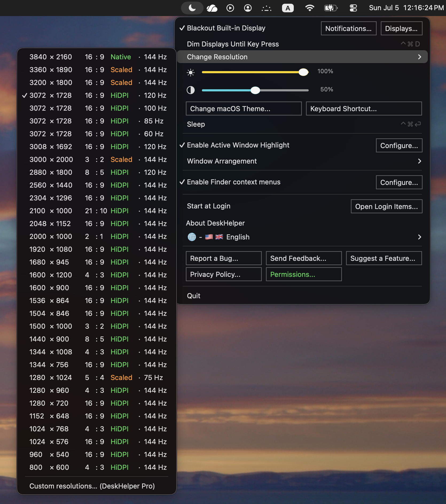
Task: Click Open Login Items button
Action: point(386,206)
